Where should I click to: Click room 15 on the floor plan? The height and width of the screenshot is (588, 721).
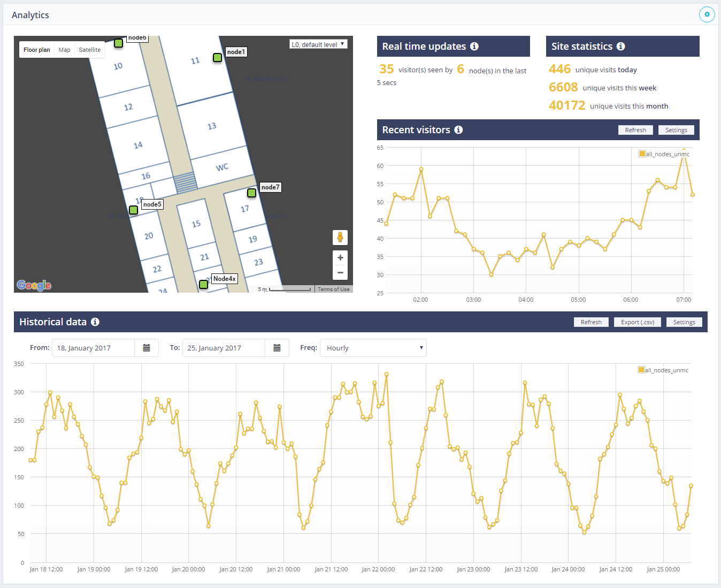pyautogui.click(x=196, y=224)
